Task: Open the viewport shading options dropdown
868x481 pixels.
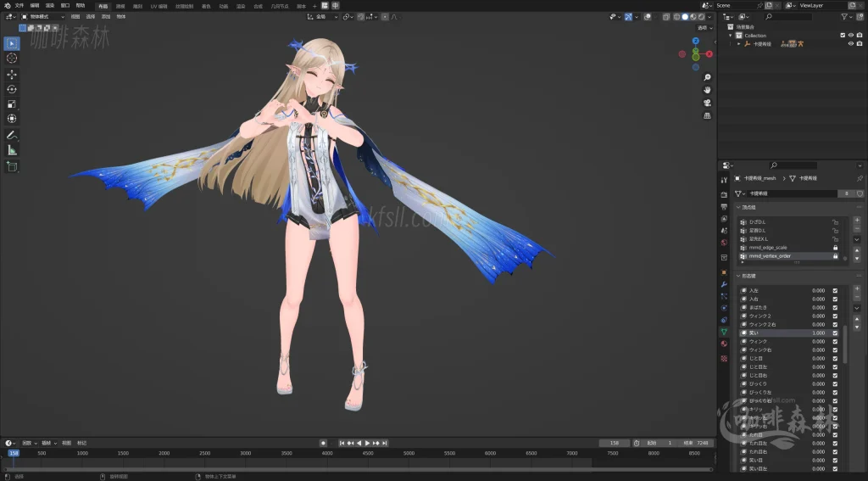Action: pos(709,17)
